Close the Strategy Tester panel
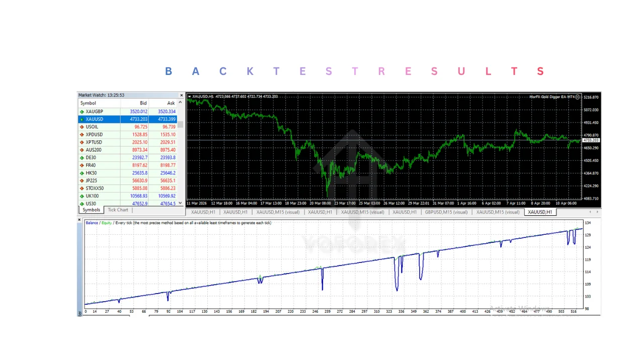 tap(79, 220)
